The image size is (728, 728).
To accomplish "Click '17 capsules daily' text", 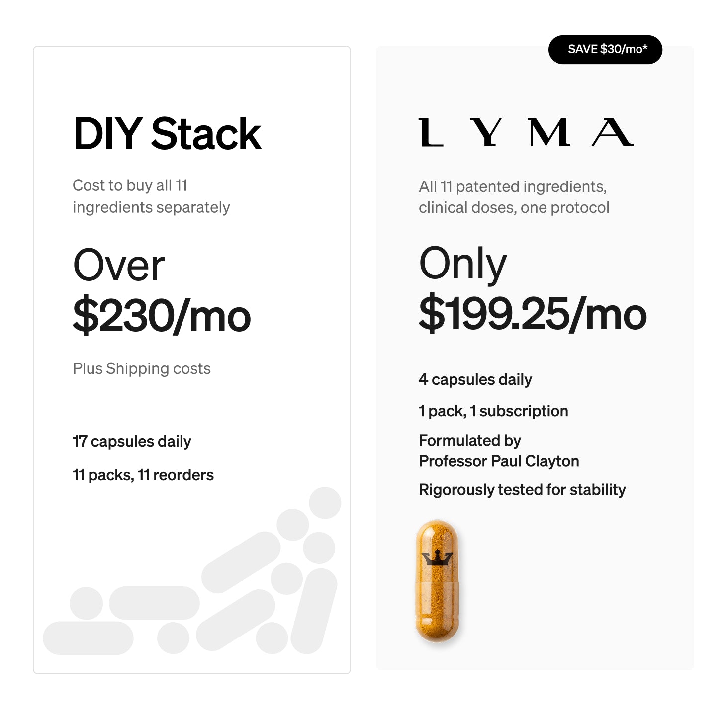I will point(132,441).
